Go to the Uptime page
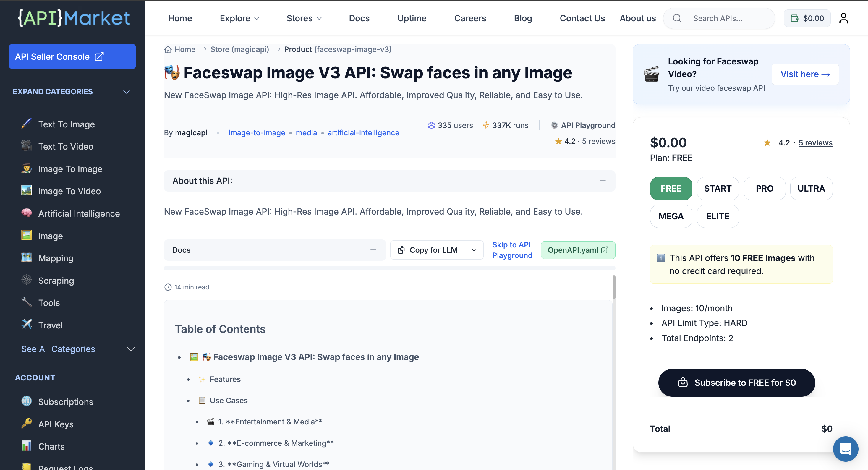This screenshot has height=470, width=868. (412, 18)
